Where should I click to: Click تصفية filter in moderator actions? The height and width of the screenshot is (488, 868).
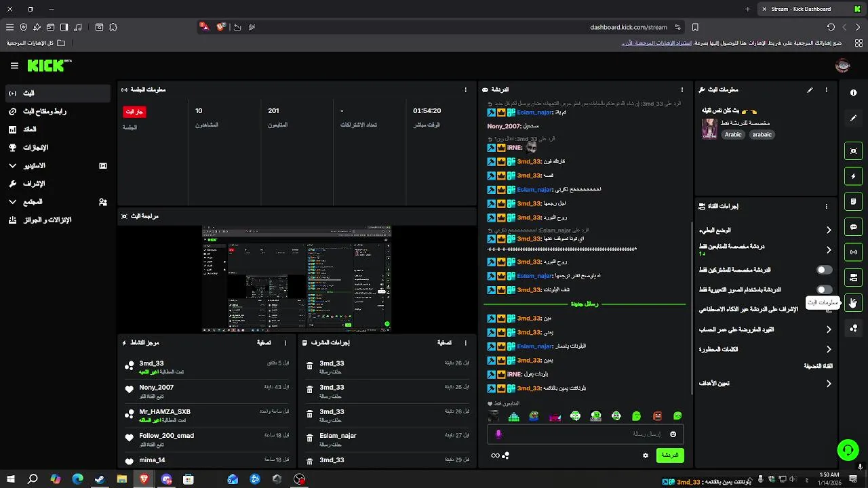[444, 343]
